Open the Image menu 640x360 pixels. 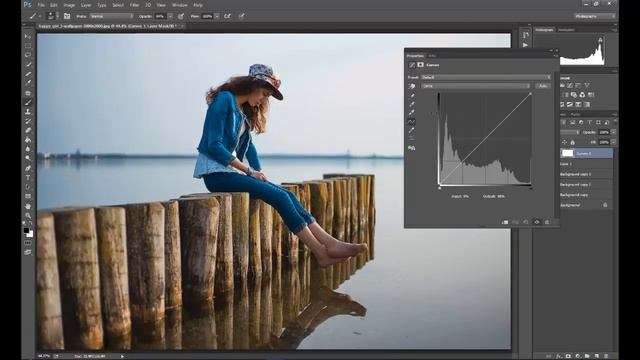pos(69,5)
